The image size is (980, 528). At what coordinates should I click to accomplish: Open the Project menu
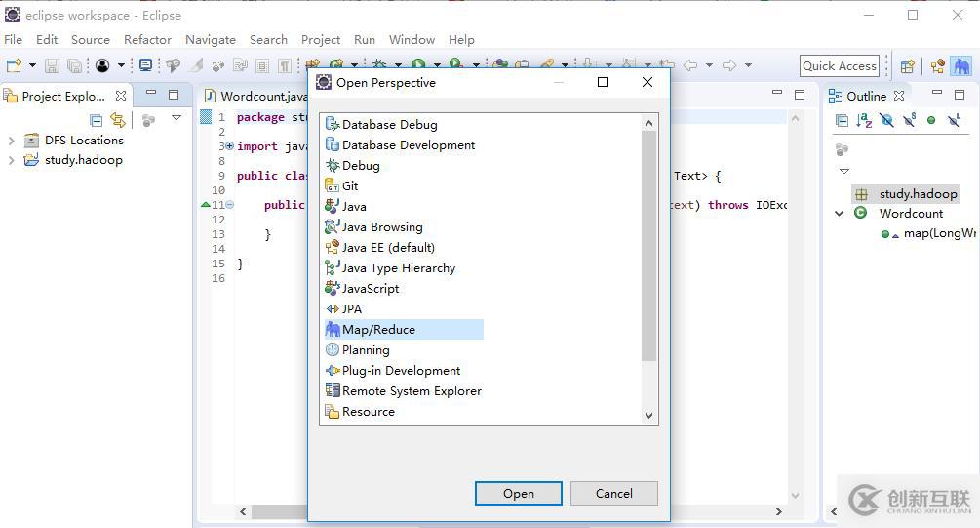tap(321, 39)
